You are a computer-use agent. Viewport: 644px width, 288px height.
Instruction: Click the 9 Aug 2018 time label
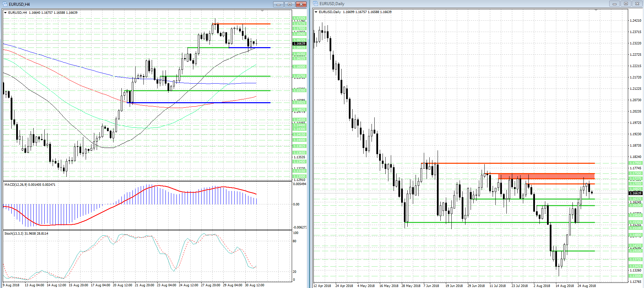[11, 285]
